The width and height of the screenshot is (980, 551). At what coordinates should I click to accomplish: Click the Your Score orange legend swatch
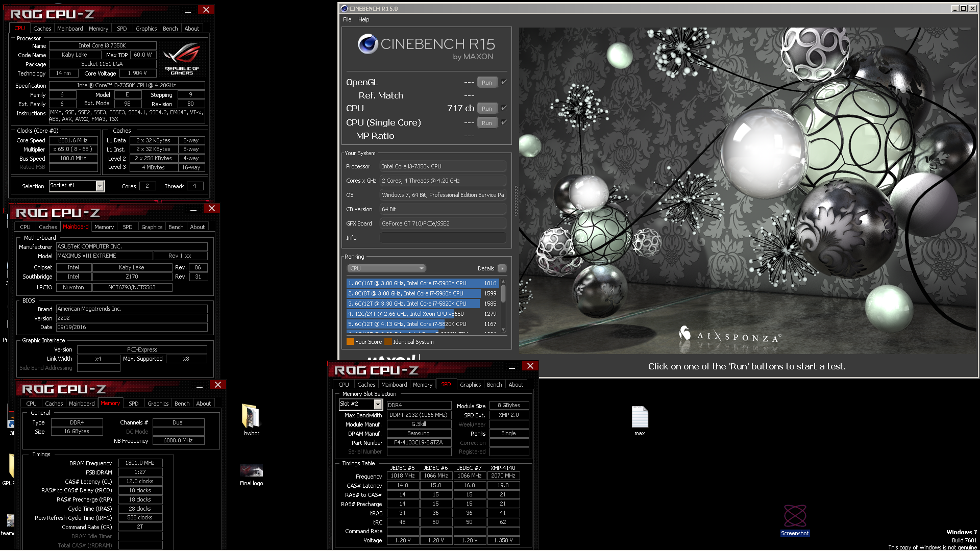click(x=350, y=342)
